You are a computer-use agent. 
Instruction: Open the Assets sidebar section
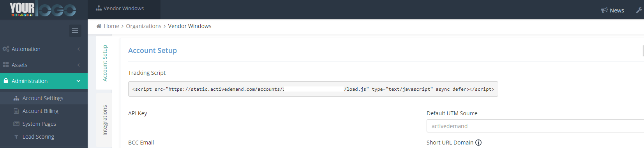coord(44,65)
